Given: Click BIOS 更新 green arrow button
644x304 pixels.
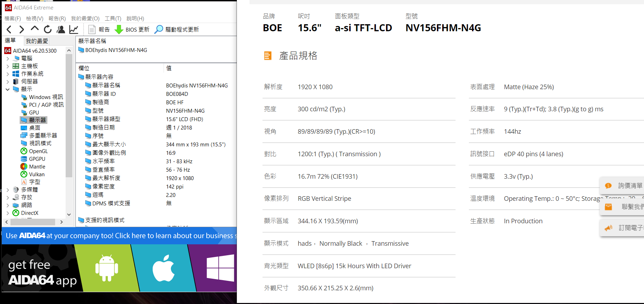Looking at the screenshot, I should (x=132, y=29).
